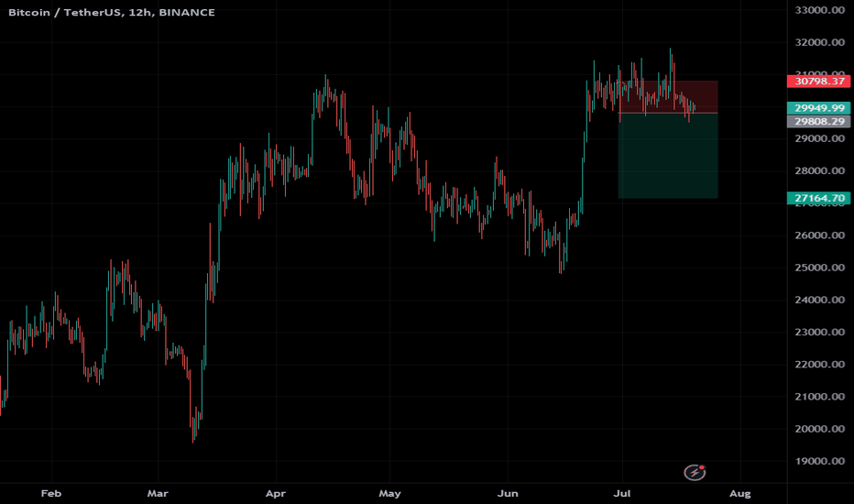Click the 21000.00 price scale label
The height and width of the screenshot is (504, 854).
coord(820,396)
